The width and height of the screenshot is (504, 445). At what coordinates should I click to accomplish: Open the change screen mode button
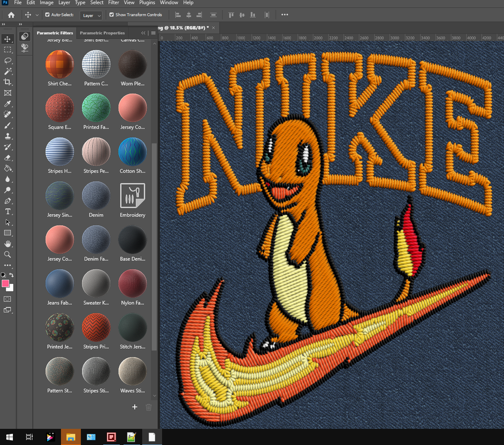7,310
